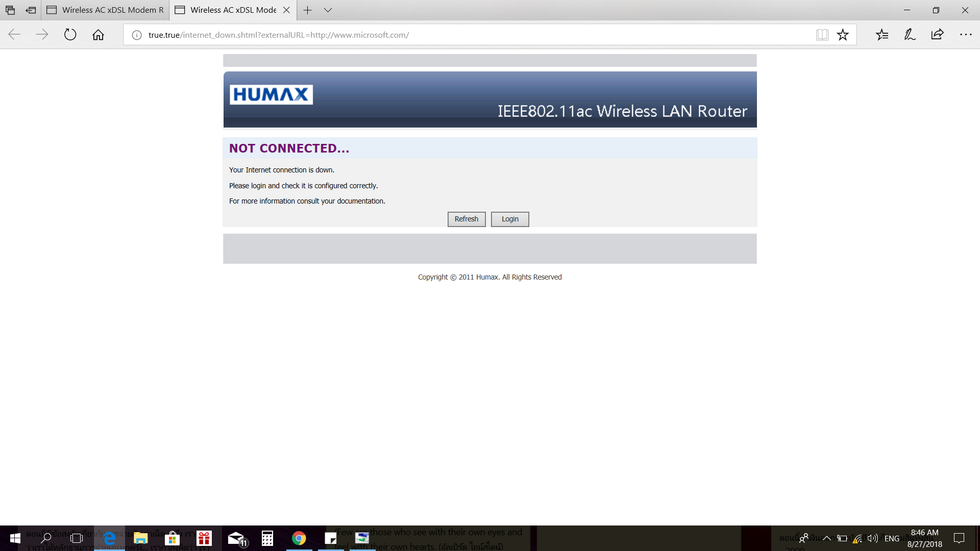This screenshot has width=980, height=551.
Task: Show hidden system tray icons
Action: (x=826, y=538)
